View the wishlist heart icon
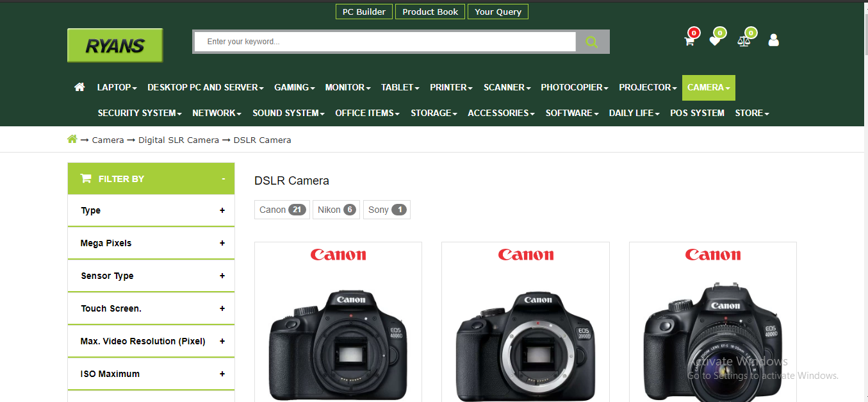Image resolution: width=868 pixels, height=402 pixels. coord(716,40)
